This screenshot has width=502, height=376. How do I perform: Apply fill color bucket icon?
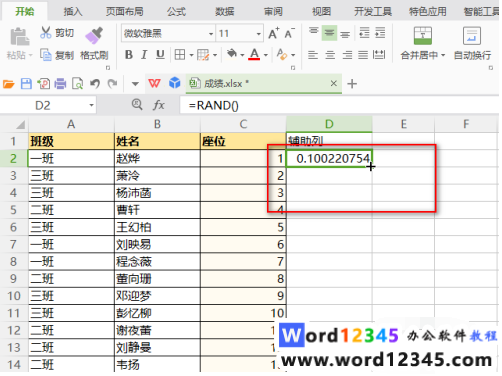[x=232, y=54]
